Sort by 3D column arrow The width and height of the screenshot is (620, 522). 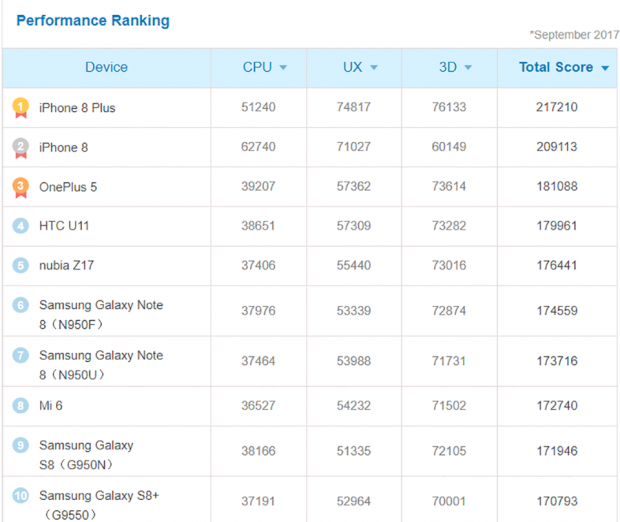click(x=470, y=68)
